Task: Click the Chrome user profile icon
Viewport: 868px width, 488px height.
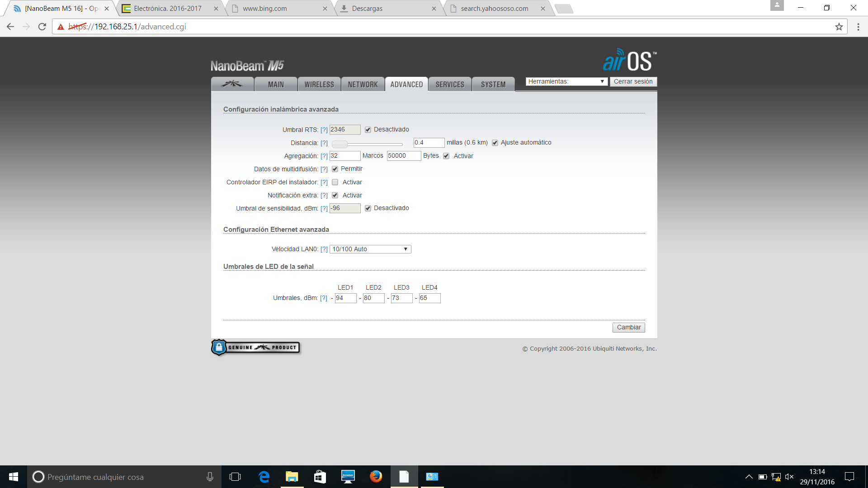Action: [x=777, y=5]
